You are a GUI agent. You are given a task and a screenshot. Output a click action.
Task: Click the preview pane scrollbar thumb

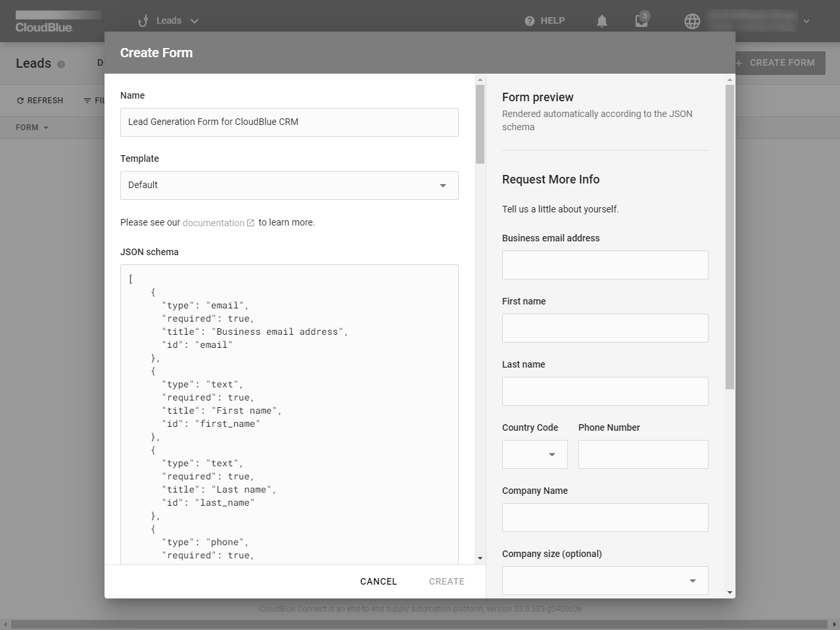tap(730, 237)
